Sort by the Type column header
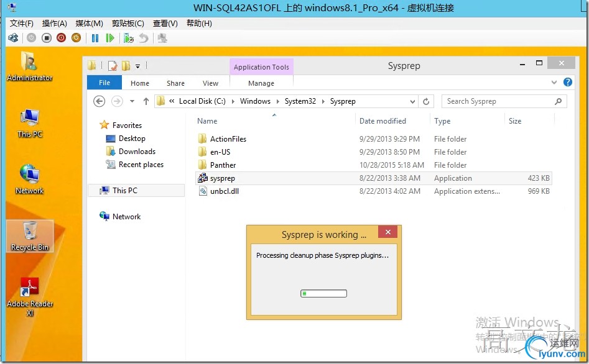This screenshot has width=589, height=364. pyautogui.click(x=442, y=121)
